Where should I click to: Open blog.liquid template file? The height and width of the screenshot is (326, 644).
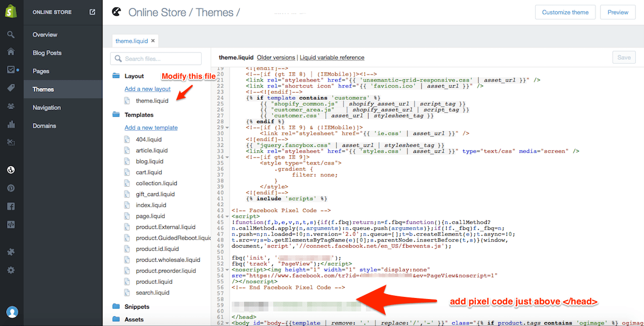pos(149,161)
